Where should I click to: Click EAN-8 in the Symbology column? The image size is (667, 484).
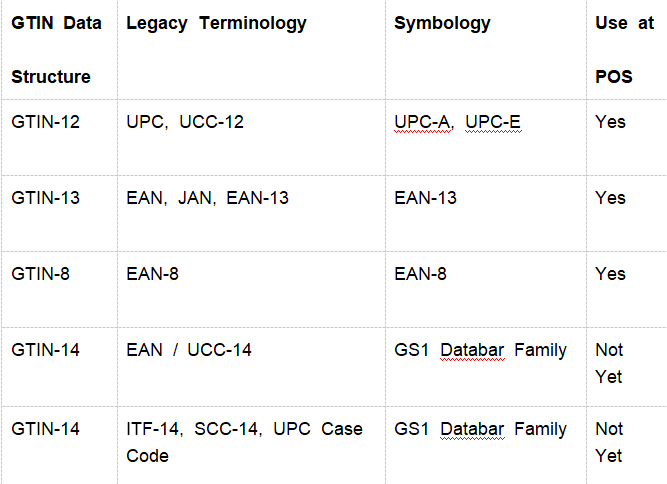coord(421,274)
